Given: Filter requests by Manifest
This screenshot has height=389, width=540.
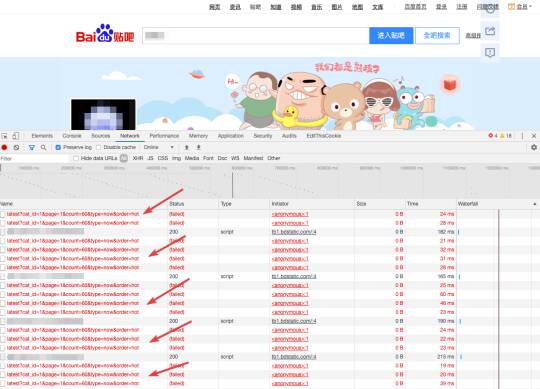Looking at the screenshot, I should pos(253,158).
